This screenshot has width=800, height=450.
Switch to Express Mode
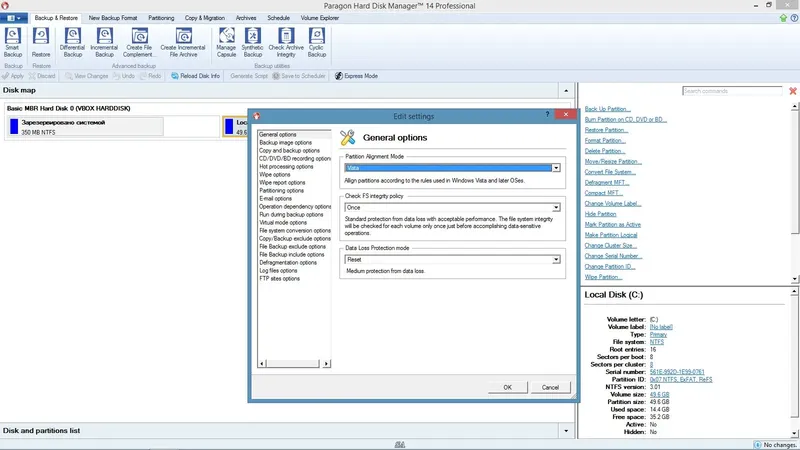(x=356, y=76)
